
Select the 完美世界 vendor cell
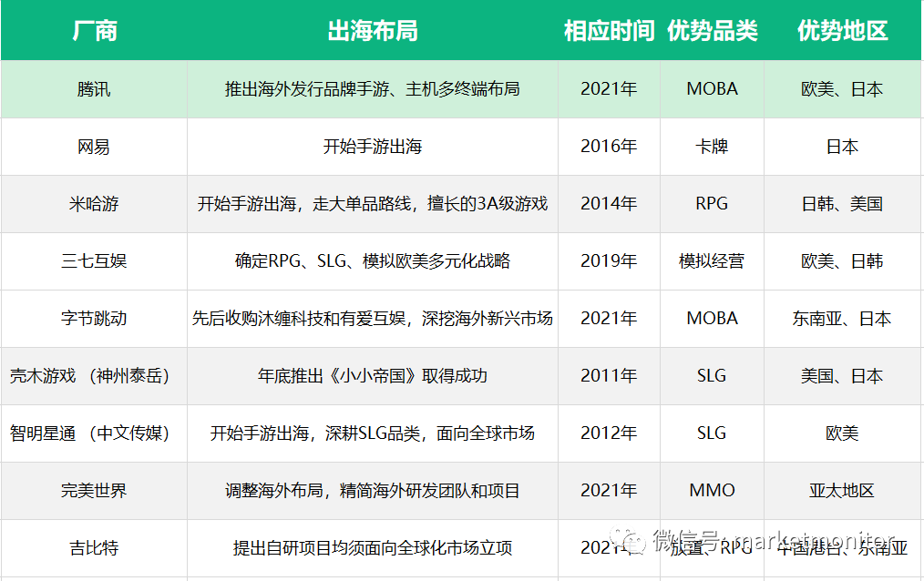[x=94, y=490]
